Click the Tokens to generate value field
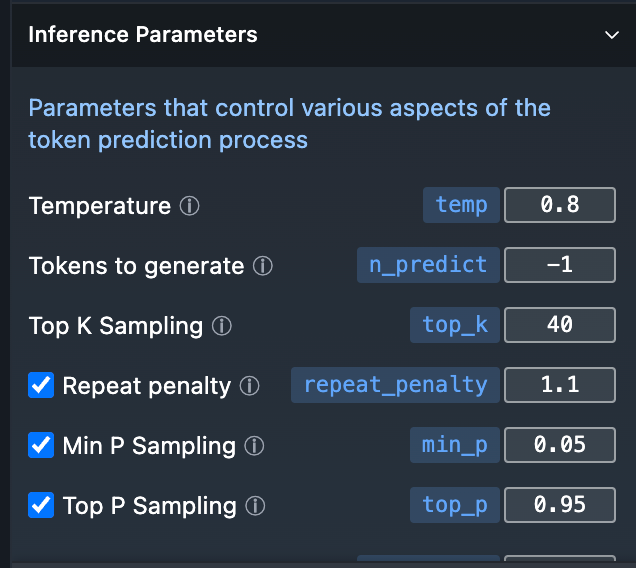 tap(559, 265)
